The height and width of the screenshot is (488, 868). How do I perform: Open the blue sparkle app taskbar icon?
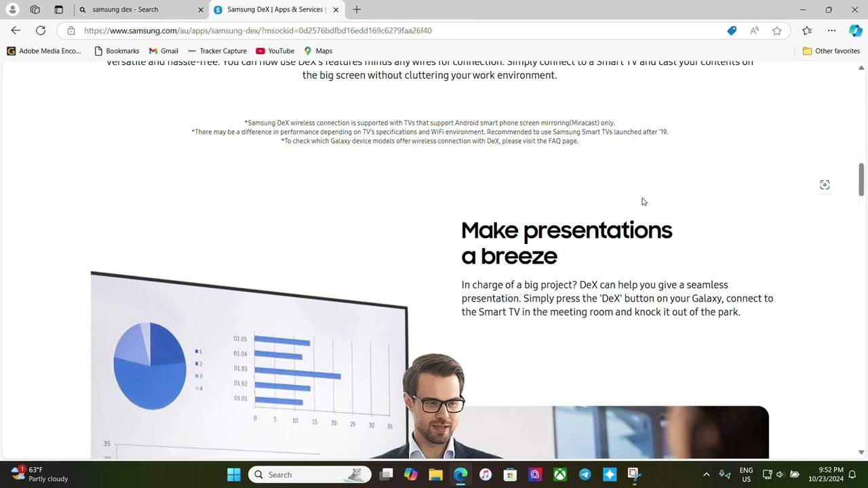[x=610, y=474]
